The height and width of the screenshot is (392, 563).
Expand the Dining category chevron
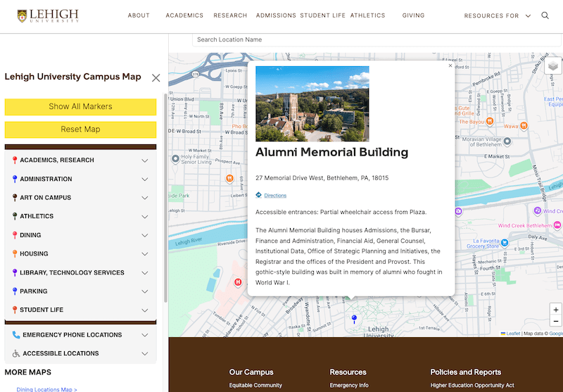point(145,236)
